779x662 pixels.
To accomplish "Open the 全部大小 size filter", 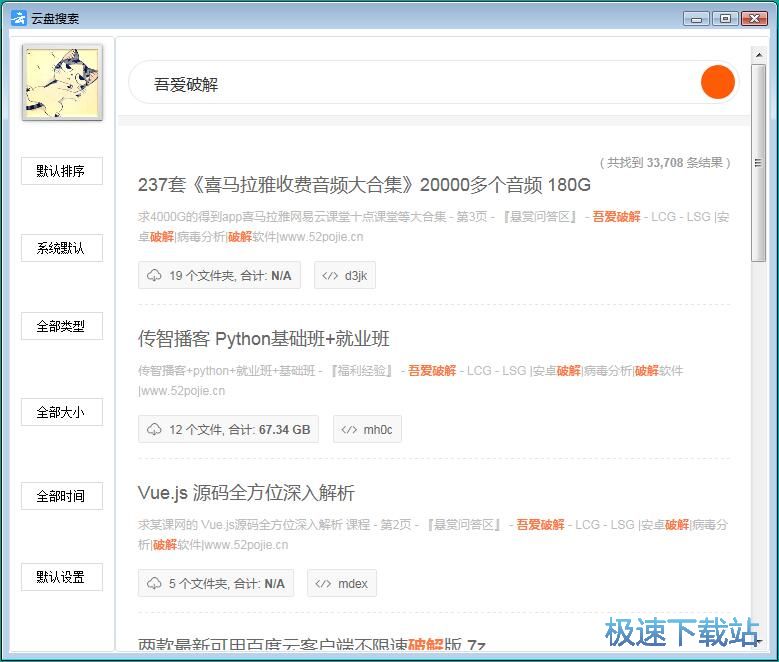I will coord(61,412).
